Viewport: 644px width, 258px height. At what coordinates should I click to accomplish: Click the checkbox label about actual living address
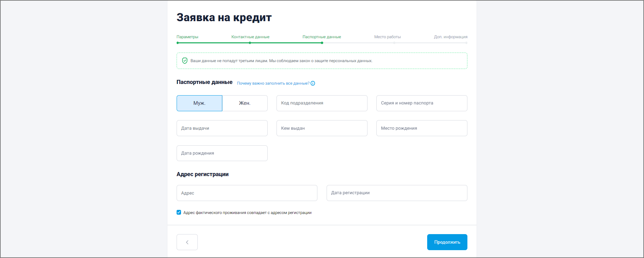pos(248,213)
